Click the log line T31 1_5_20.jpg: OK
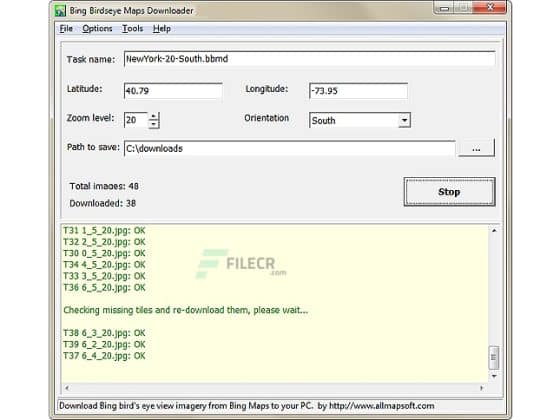Viewport: 560px width, 420px height. point(104,231)
